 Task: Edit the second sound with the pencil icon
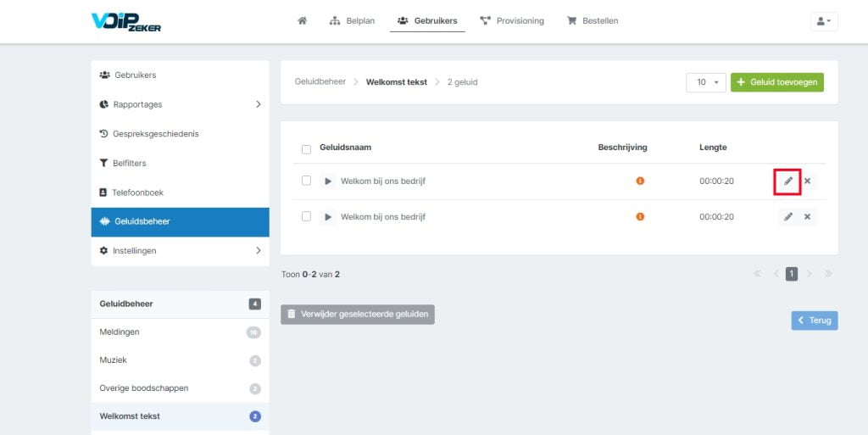tap(787, 217)
